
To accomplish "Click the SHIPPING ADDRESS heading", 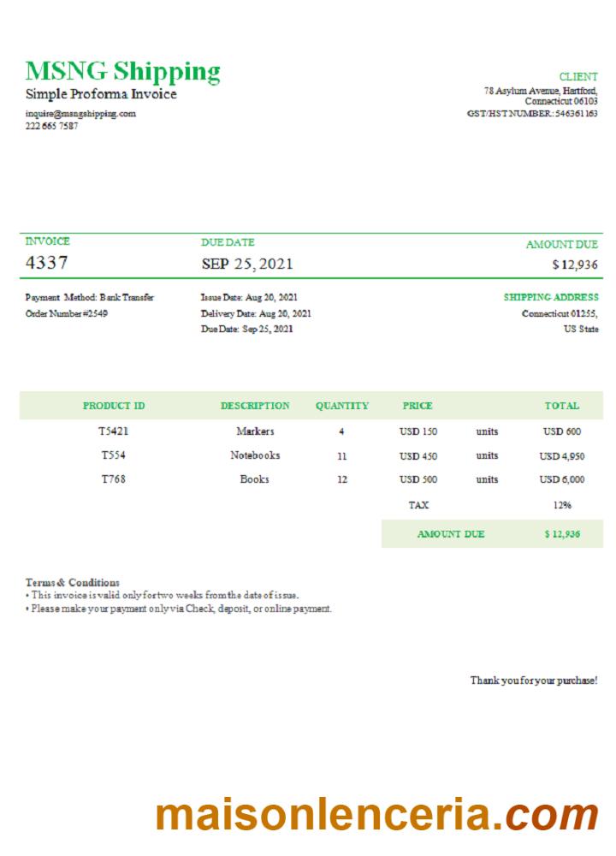I will coord(551,298).
